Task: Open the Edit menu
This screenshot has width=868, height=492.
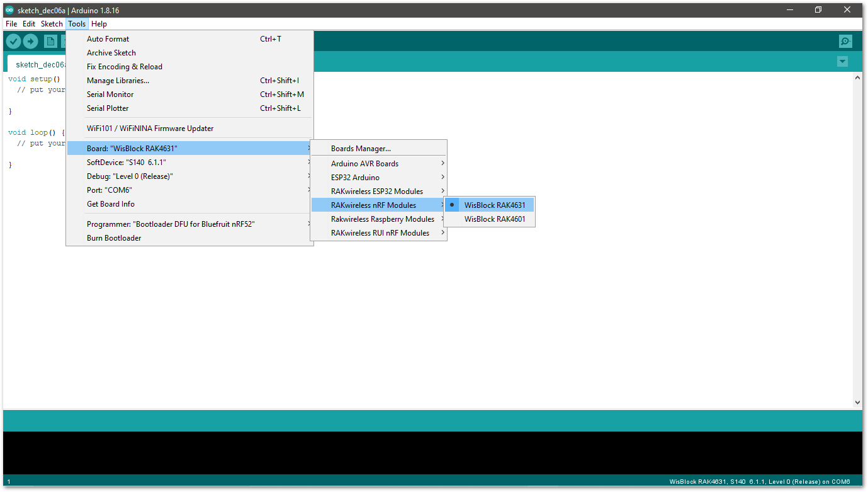Action: [x=29, y=24]
